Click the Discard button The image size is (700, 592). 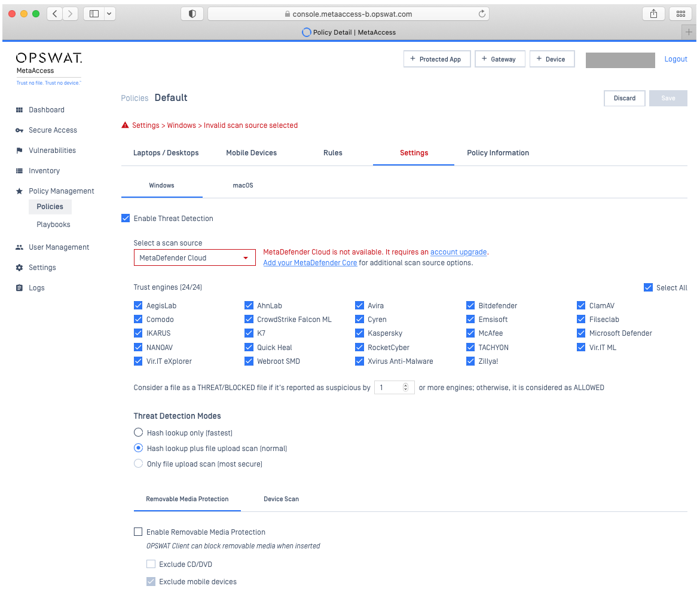tap(625, 98)
